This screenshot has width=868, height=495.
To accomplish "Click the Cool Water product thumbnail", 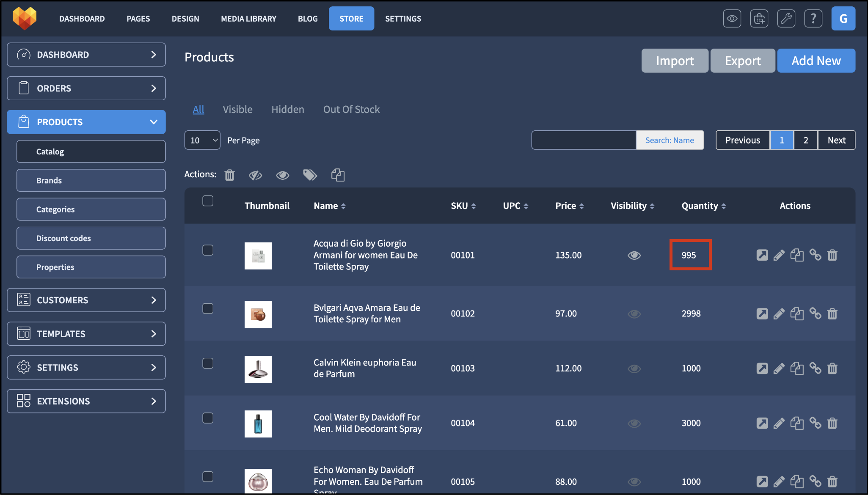I will [258, 423].
